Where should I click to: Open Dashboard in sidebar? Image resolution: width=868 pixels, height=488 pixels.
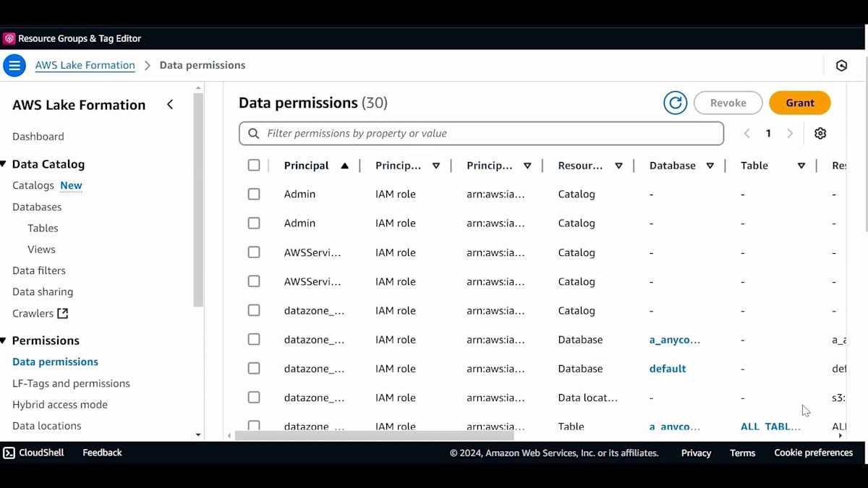click(x=38, y=137)
